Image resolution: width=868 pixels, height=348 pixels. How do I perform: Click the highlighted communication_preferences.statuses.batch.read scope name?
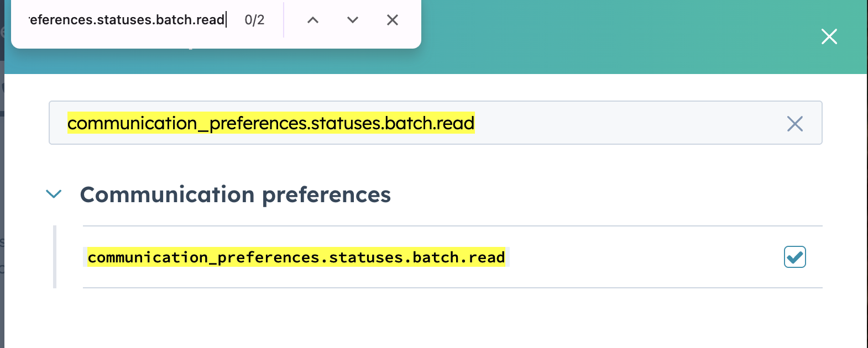tap(296, 257)
